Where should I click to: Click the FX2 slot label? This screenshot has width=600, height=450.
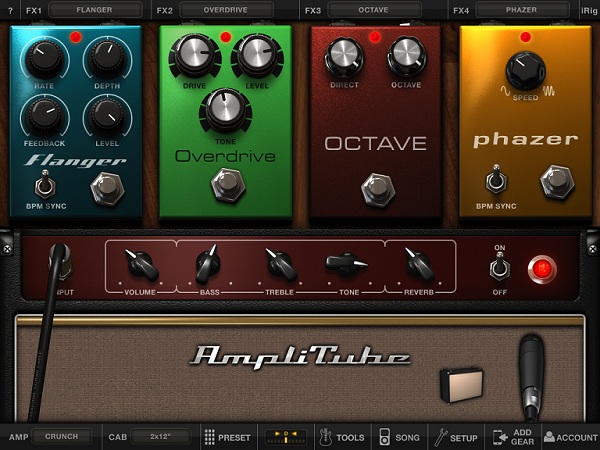point(165,10)
